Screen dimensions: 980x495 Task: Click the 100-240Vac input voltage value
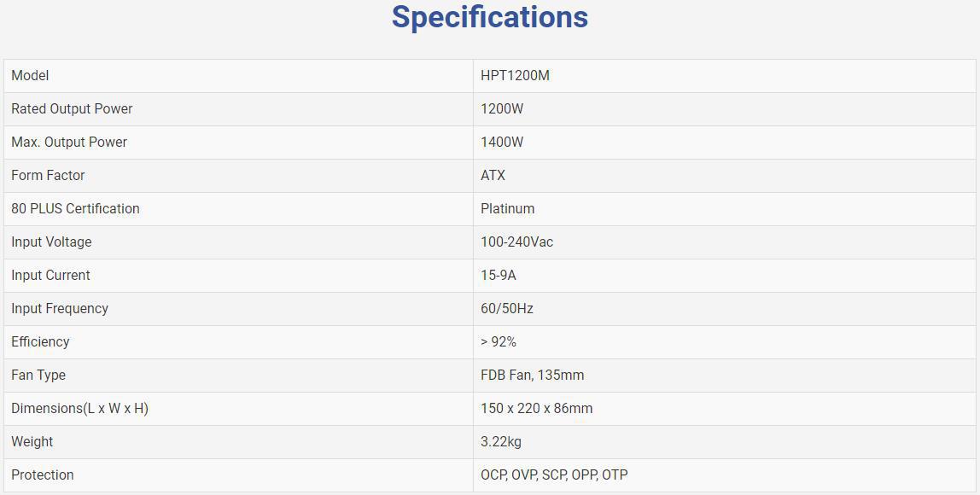516,242
